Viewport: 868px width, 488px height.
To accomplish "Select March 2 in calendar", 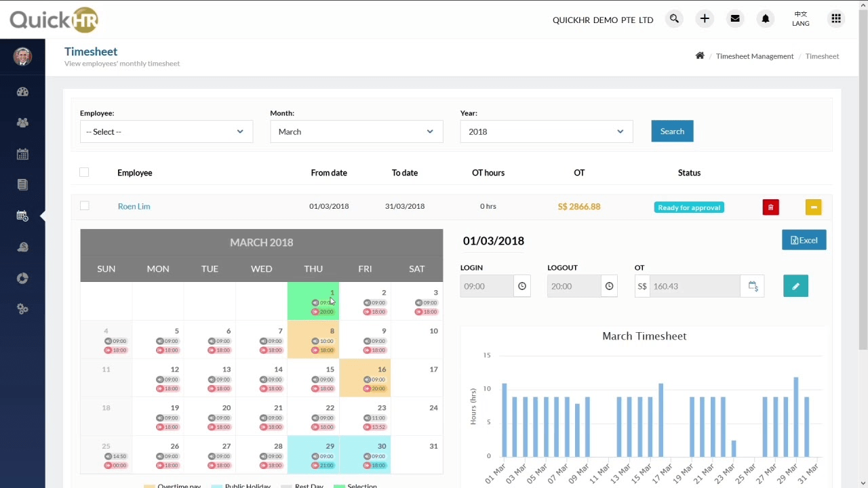I will [365, 301].
